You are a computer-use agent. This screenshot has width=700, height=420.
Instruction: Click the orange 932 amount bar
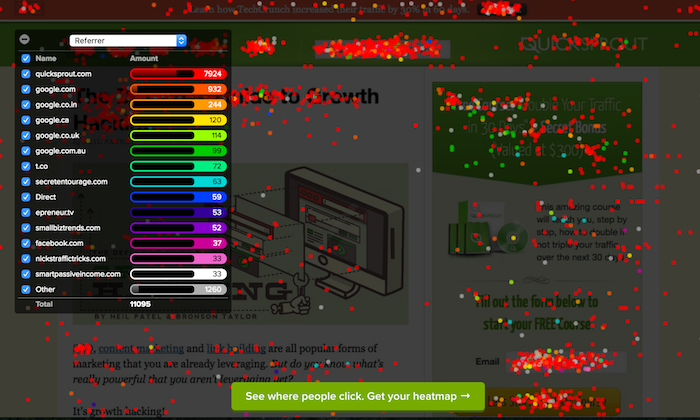(178, 89)
